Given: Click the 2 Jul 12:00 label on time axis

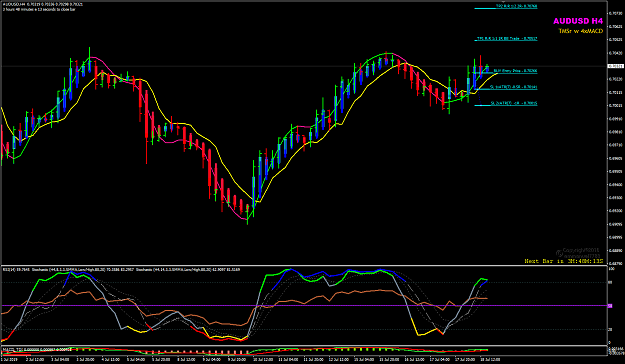Looking at the screenshot, I should [35, 359].
